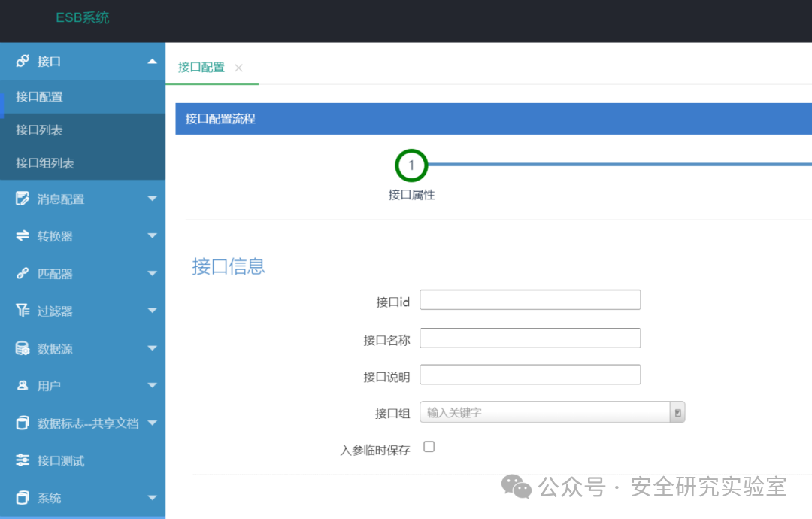Click the sliders icon for 接口测试
This screenshot has height=519, width=812.
23,460
